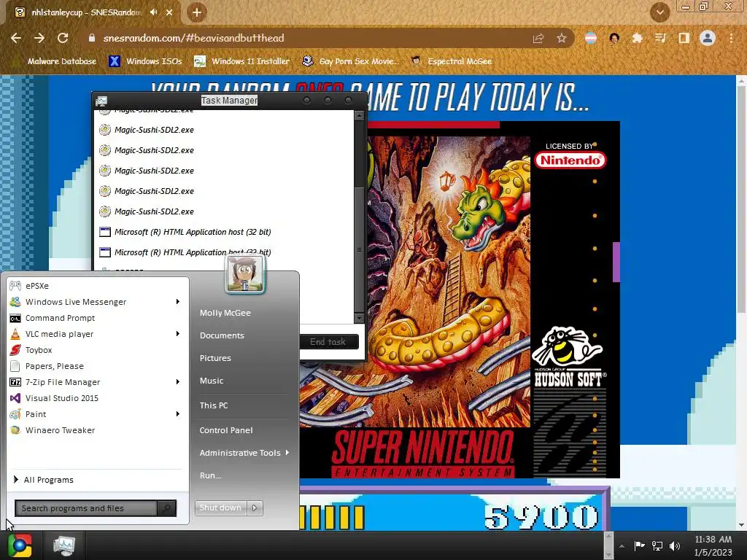This screenshot has height=560, width=747.
Task: Open Music from the Start menu
Action: [212, 381]
